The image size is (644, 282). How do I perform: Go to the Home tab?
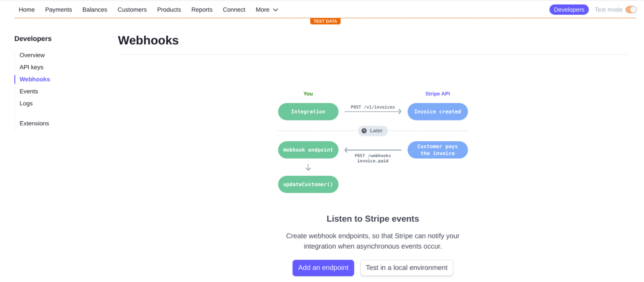point(26,10)
